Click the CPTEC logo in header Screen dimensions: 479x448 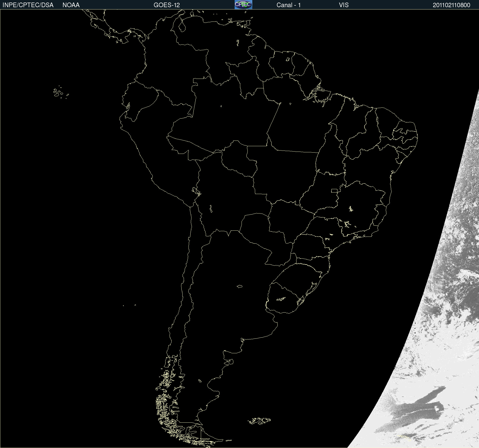pos(243,5)
